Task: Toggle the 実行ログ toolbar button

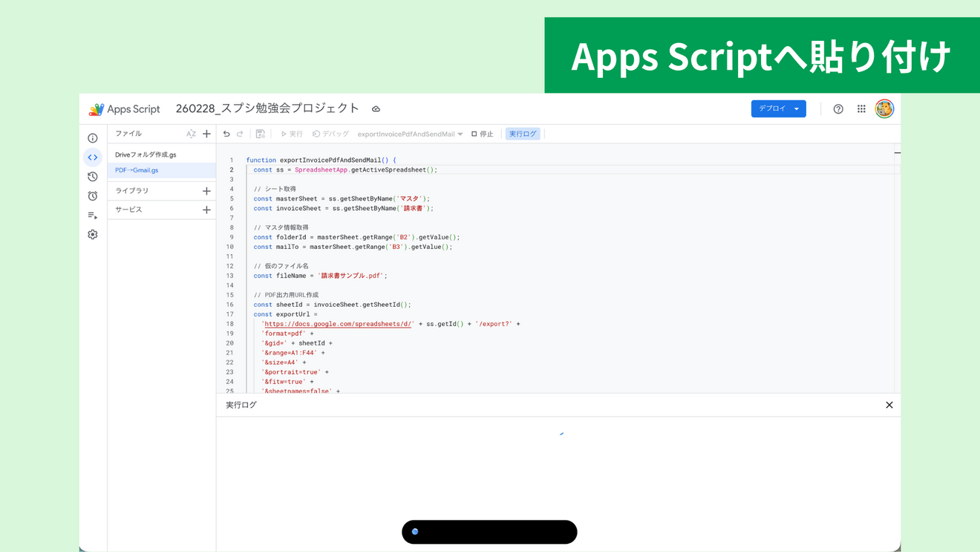Action: (x=523, y=134)
